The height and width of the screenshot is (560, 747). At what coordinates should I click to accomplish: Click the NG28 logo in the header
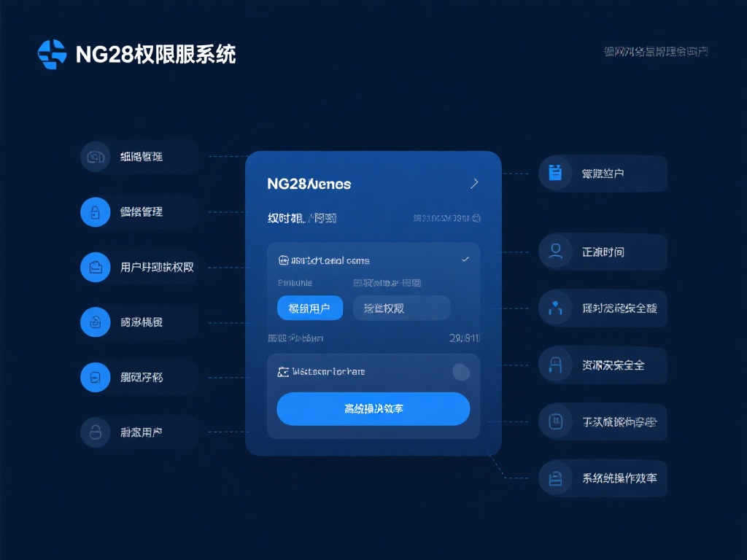pyautogui.click(x=52, y=53)
